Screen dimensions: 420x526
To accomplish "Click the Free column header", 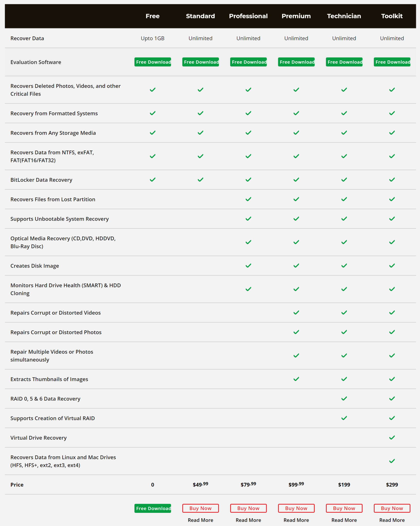I will [153, 16].
